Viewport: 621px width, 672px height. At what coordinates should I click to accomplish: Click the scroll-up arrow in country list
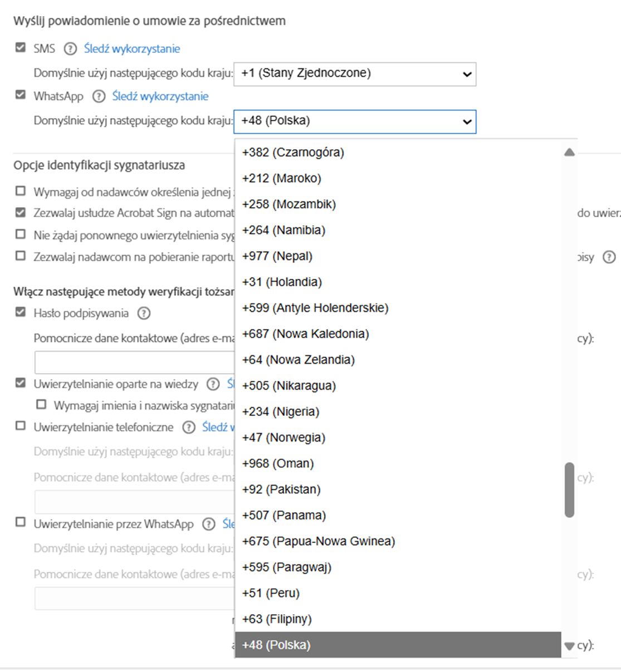569,152
